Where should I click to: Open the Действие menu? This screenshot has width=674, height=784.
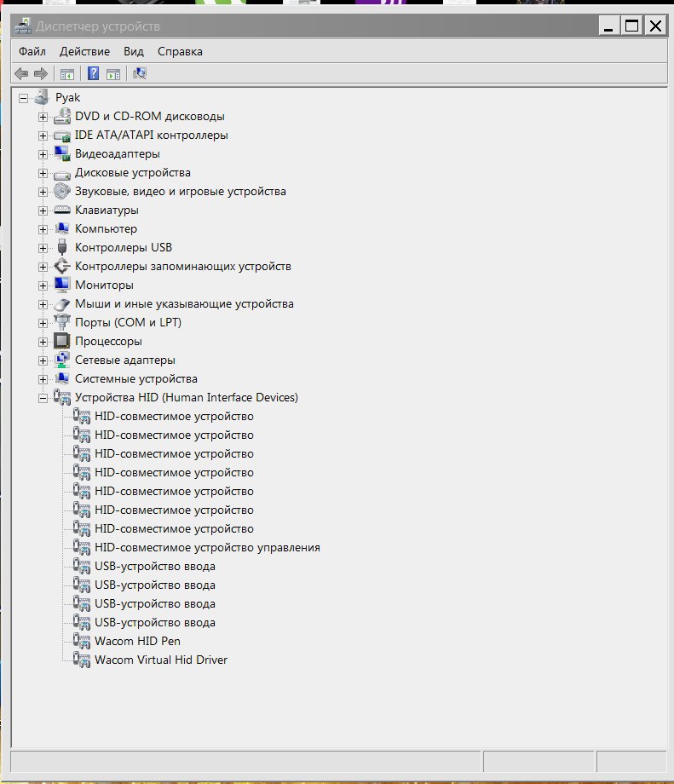[x=84, y=51]
